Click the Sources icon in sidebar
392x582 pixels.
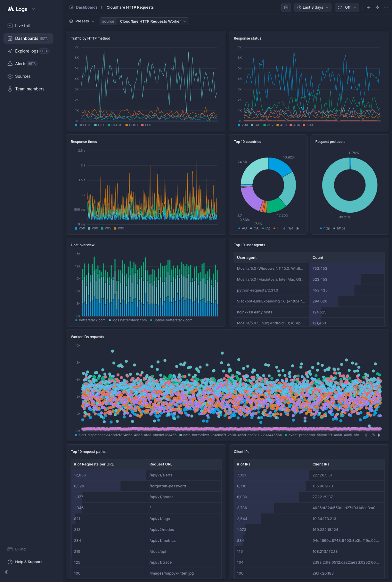coord(10,76)
